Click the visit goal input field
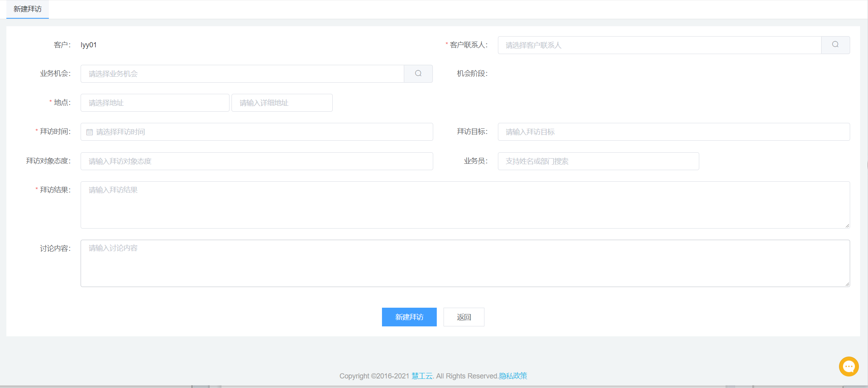 [673, 132]
